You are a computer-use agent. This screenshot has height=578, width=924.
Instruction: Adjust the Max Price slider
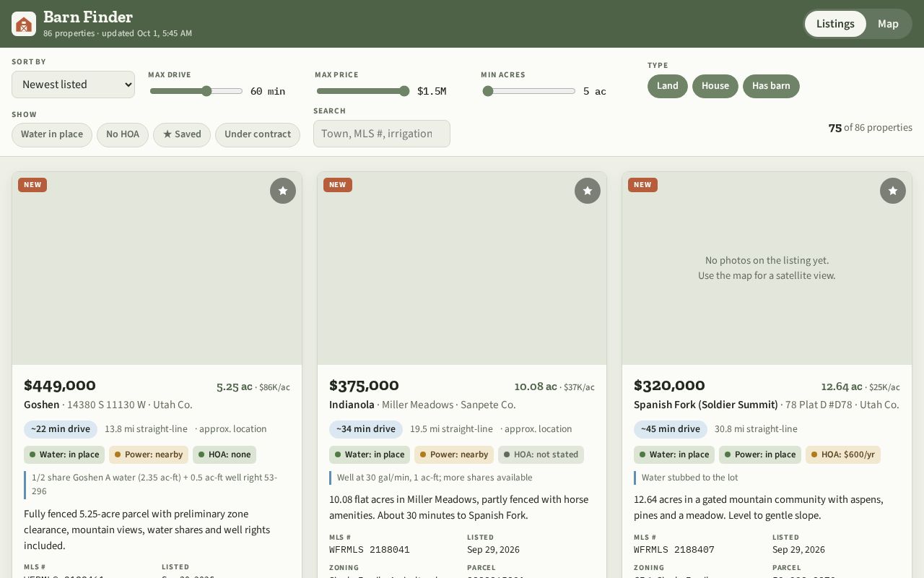(x=363, y=91)
